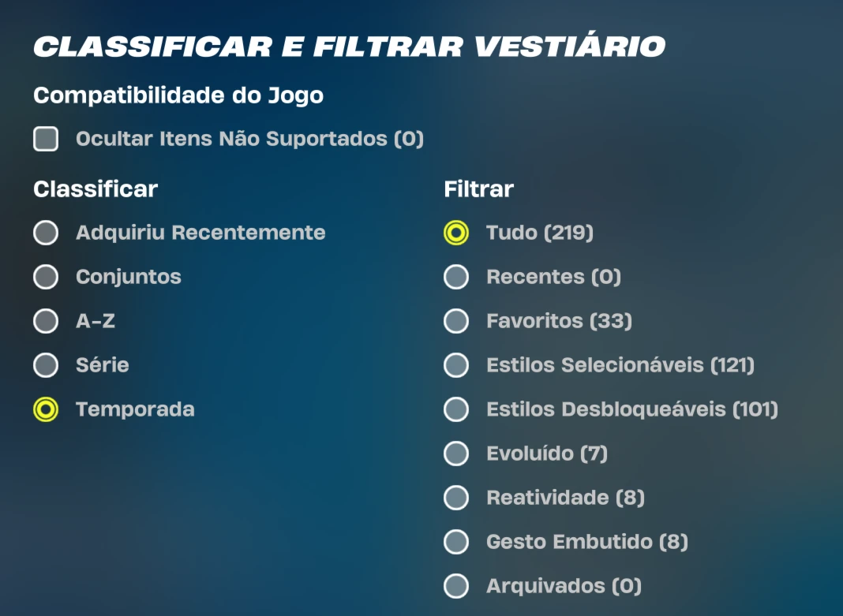The height and width of the screenshot is (616, 843).
Task: Click the Ocultar Itens Não Suportados label
Action: [x=249, y=140]
